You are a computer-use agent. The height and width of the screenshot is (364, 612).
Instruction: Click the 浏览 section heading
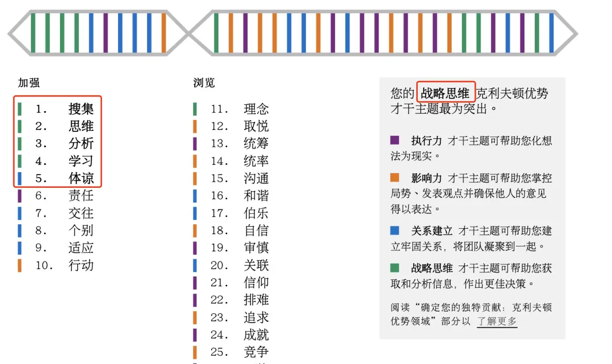(204, 83)
